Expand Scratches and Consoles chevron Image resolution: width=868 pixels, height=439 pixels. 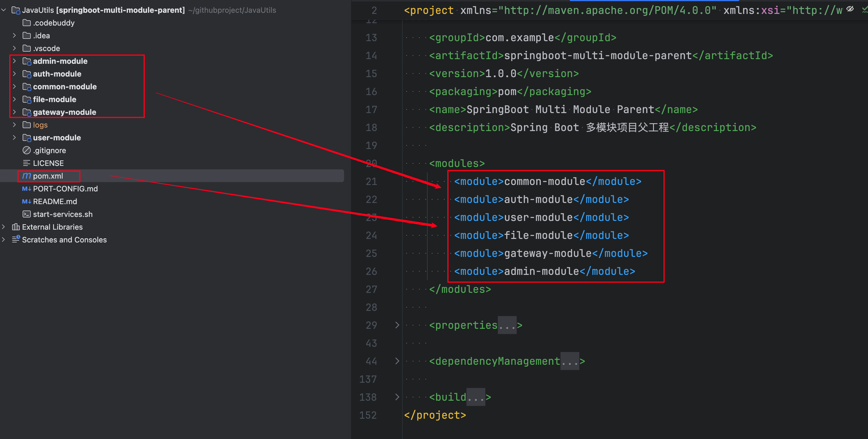(x=4, y=240)
